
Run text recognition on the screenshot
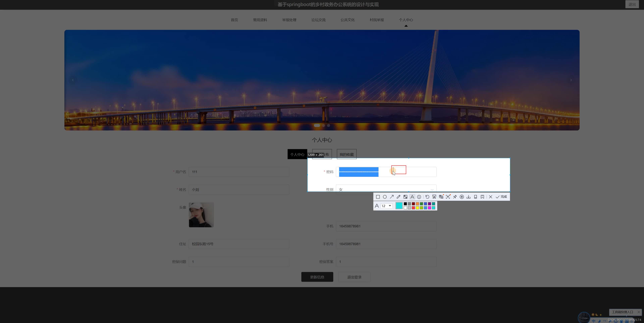pos(448,197)
